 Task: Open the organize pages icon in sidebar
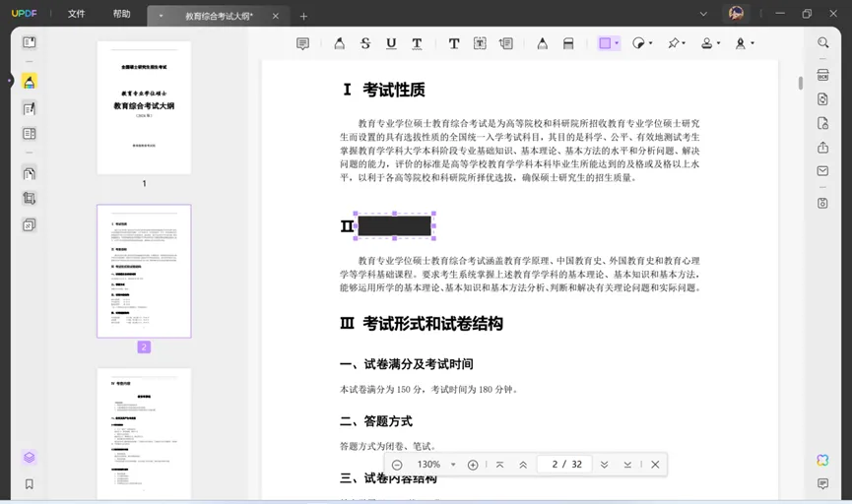(x=30, y=173)
